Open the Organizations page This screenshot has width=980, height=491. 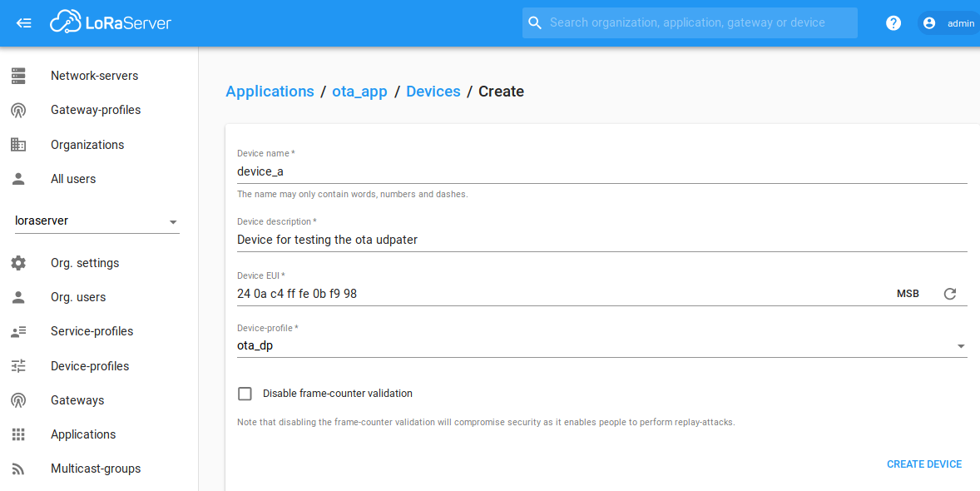87,144
